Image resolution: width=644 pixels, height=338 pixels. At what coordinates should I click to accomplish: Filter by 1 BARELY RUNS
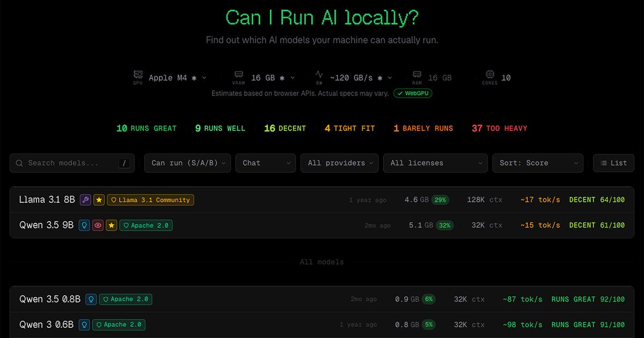423,128
